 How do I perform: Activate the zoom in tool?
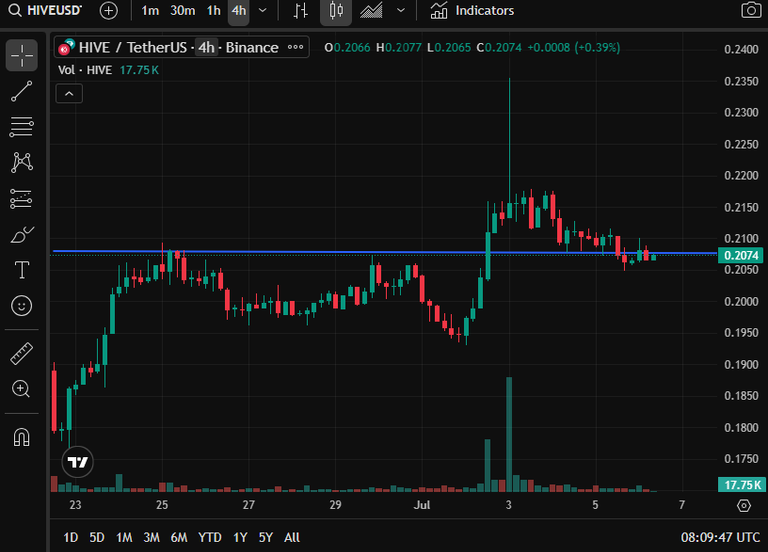[x=22, y=389]
